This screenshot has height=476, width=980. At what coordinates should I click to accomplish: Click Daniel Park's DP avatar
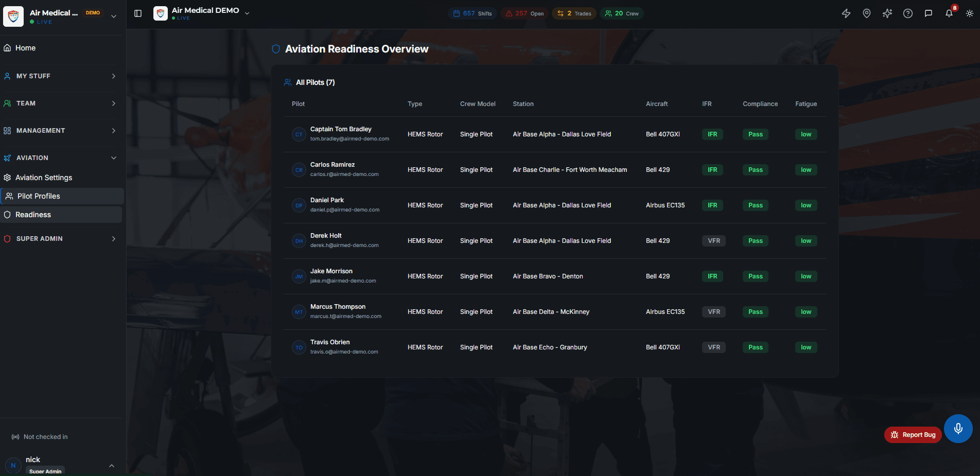point(299,205)
